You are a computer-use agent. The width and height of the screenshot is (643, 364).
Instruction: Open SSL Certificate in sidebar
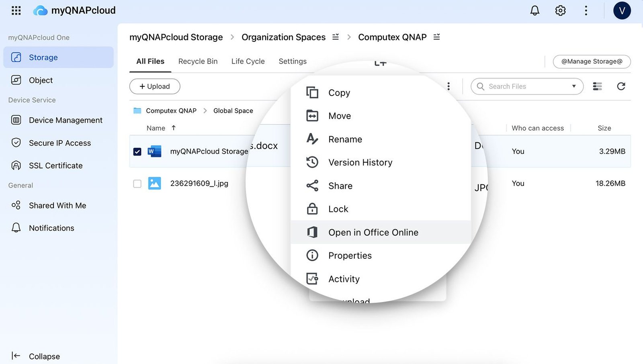coord(58,166)
